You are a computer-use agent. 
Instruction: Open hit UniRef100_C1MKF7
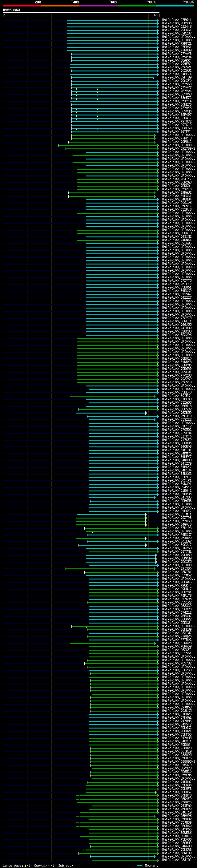click(177, 511)
